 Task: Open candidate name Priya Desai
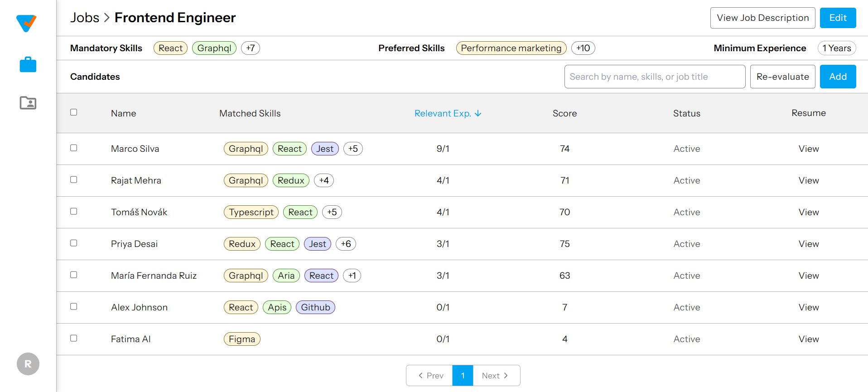coord(135,244)
